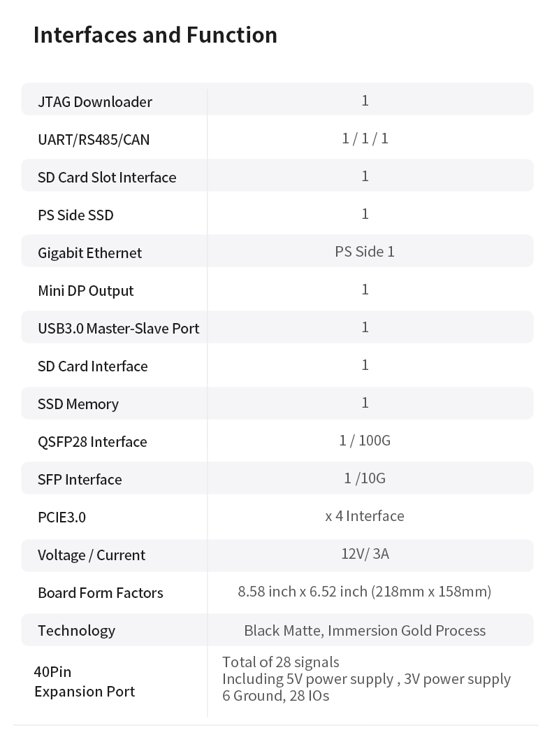The height and width of the screenshot is (756, 552).
Task: Select the Mini DP Output label
Action: (x=86, y=291)
